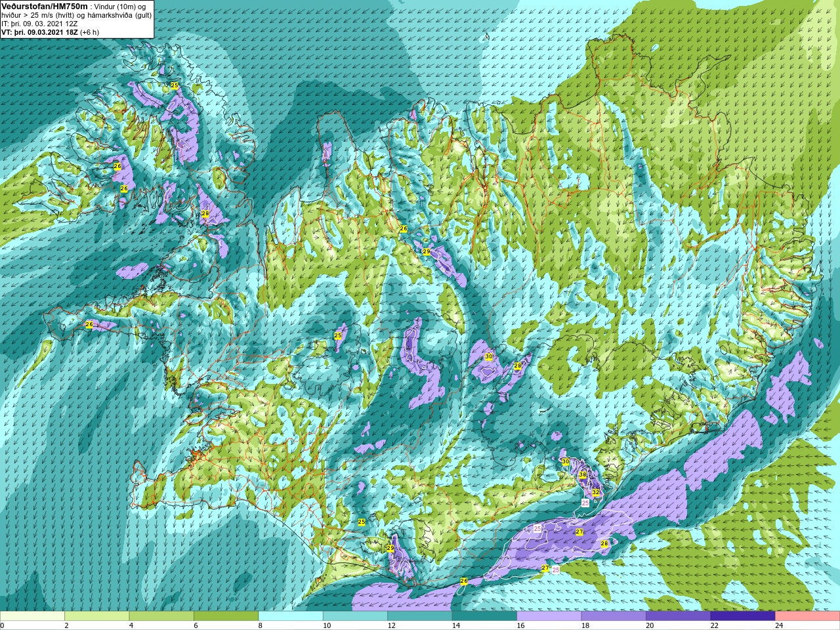
Task: Click the legend scale number 4
Action: click(x=131, y=625)
